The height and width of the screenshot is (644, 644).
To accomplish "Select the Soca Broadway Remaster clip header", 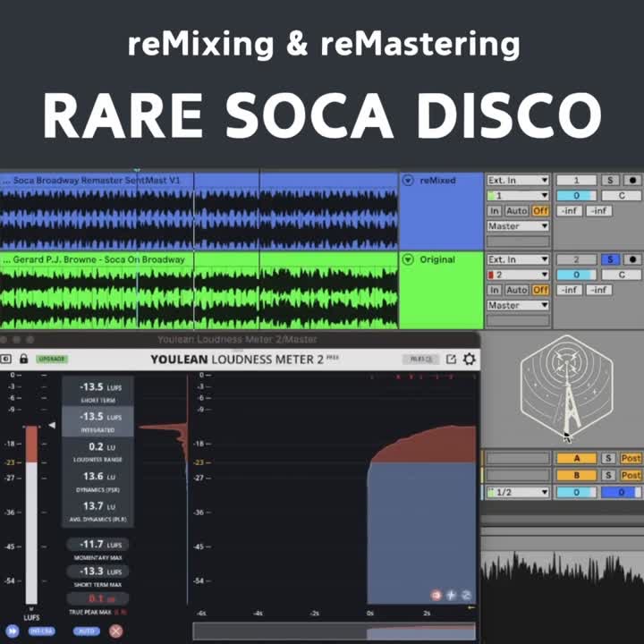I will pyautogui.click(x=199, y=181).
